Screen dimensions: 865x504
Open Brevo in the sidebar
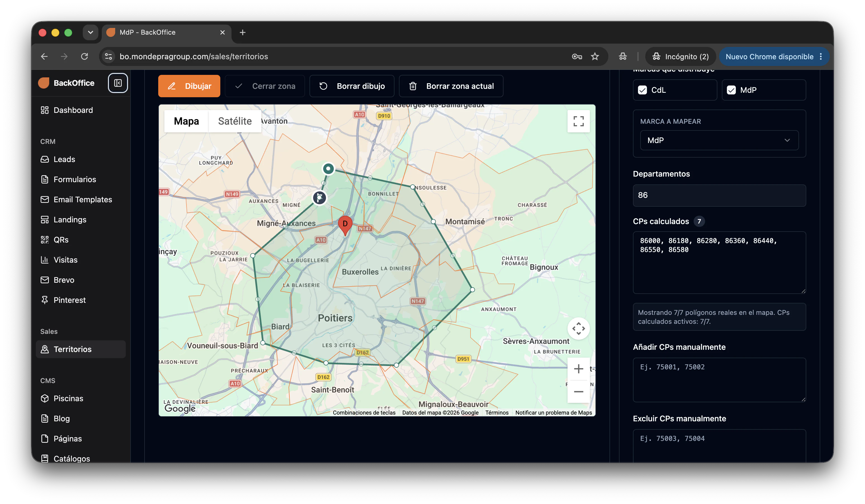click(x=81, y=280)
